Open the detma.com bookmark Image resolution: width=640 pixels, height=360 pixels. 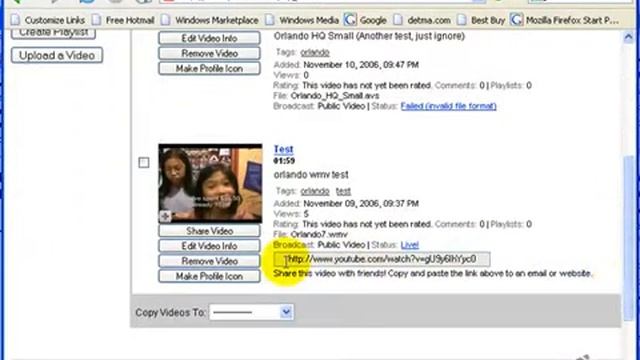(x=422, y=20)
